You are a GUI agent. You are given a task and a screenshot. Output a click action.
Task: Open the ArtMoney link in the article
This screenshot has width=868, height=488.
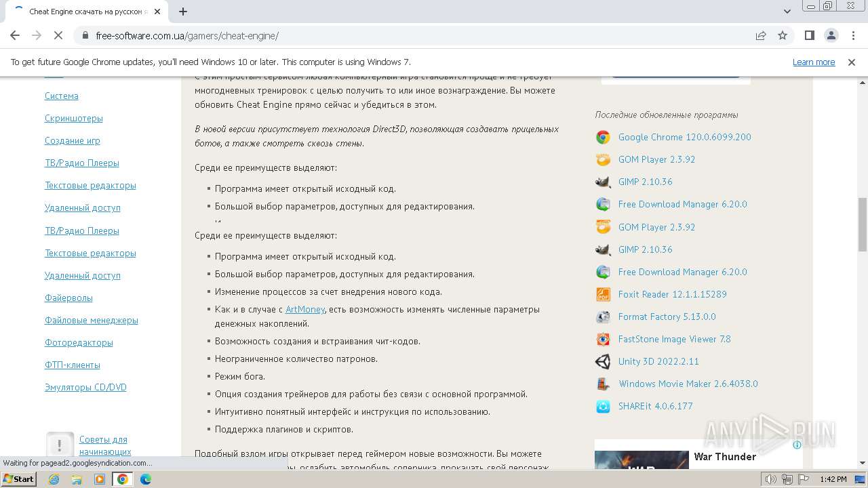click(305, 309)
